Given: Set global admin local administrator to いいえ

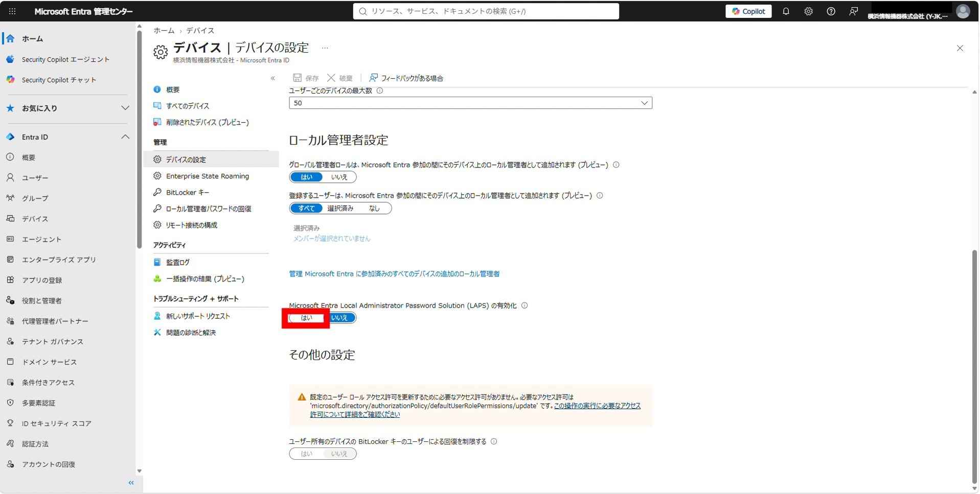Looking at the screenshot, I should click(339, 177).
